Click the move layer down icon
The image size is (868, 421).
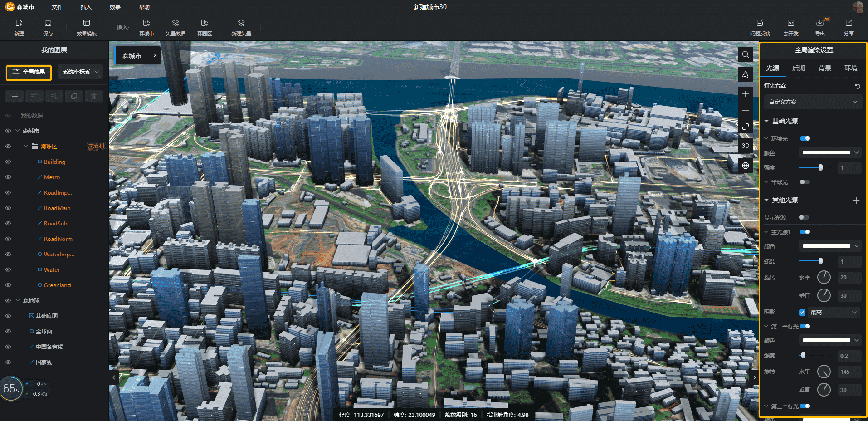pyautogui.click(x=54, y=96)
